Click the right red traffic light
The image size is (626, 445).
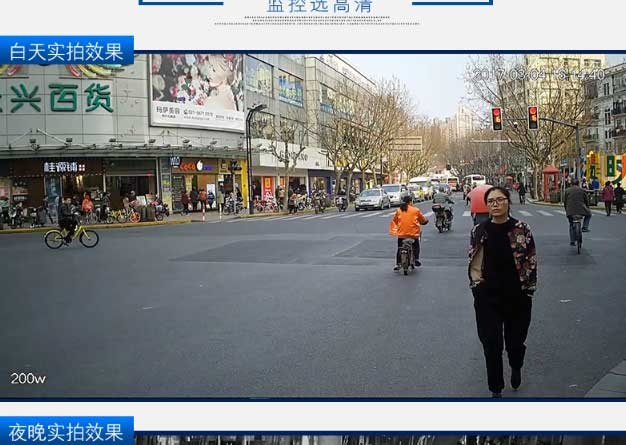coord(532,118)
